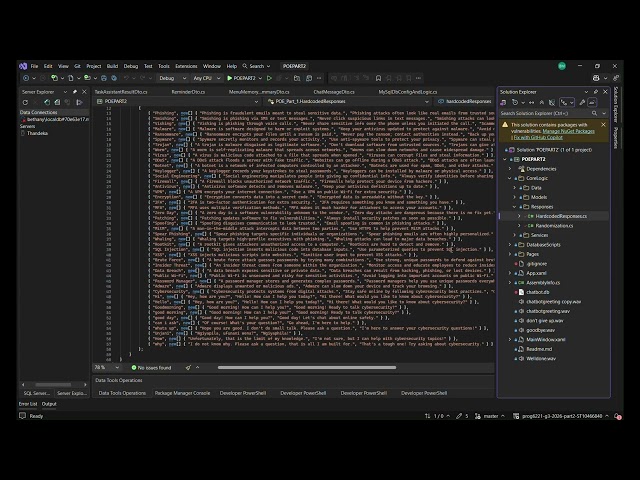
Task: Click the New Item toolbar icon
Action: 54,78
